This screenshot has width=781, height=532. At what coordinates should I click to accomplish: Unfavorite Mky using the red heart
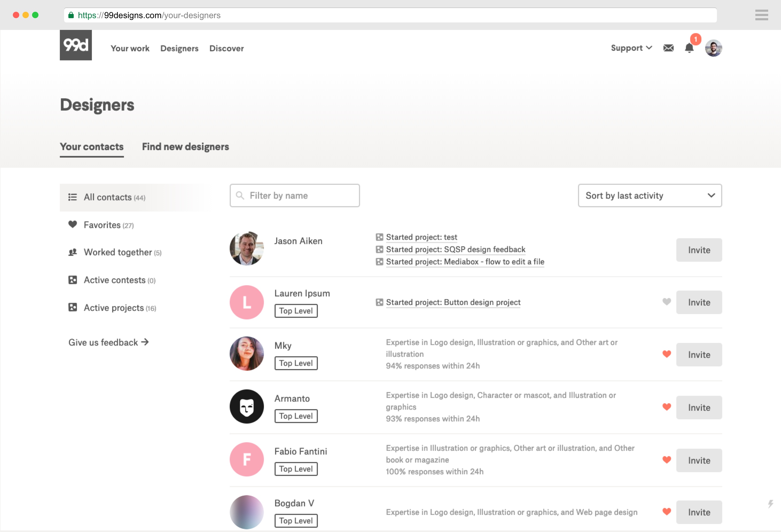666,354
